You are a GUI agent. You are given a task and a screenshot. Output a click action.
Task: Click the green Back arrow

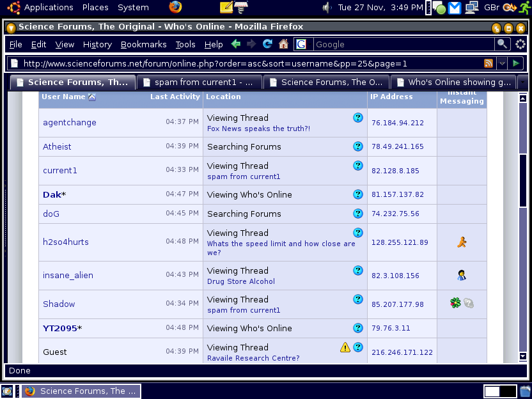coord(236,44)
